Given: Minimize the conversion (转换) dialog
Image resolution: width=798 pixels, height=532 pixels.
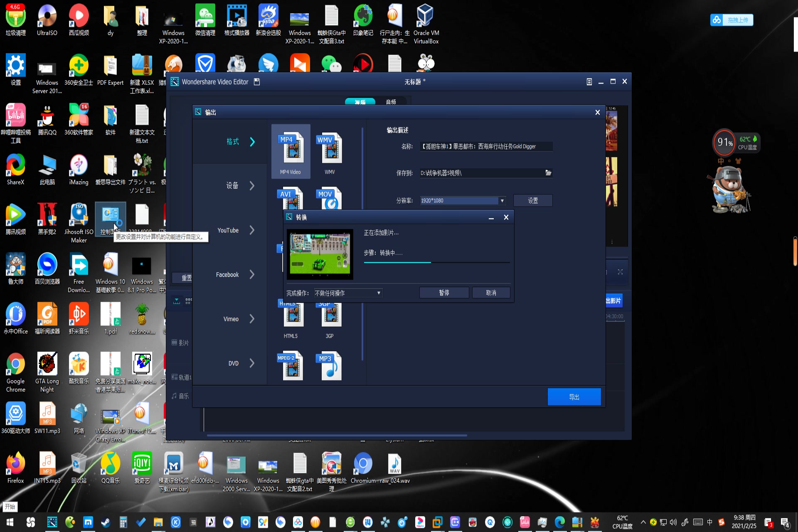Looking at the screenshot, I should pyautogui.click(x=491, y=217).
